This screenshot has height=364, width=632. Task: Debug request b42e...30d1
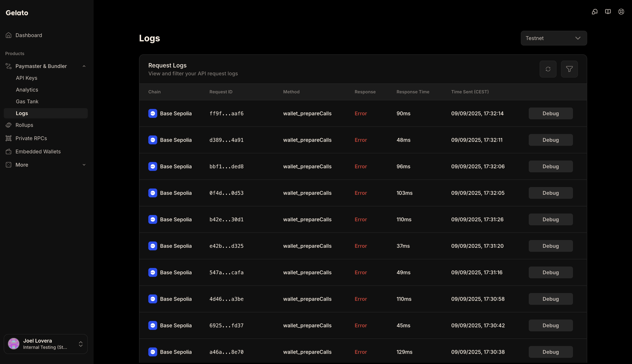point(550,220)
